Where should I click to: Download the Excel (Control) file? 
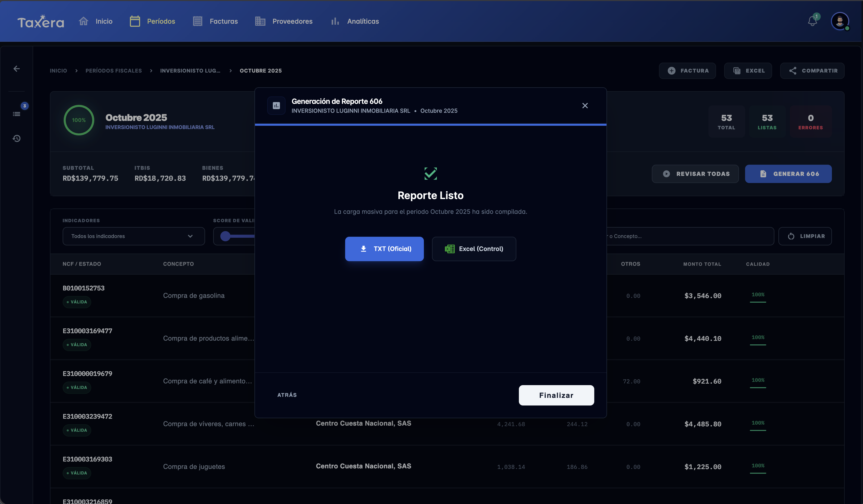(474, 249)
